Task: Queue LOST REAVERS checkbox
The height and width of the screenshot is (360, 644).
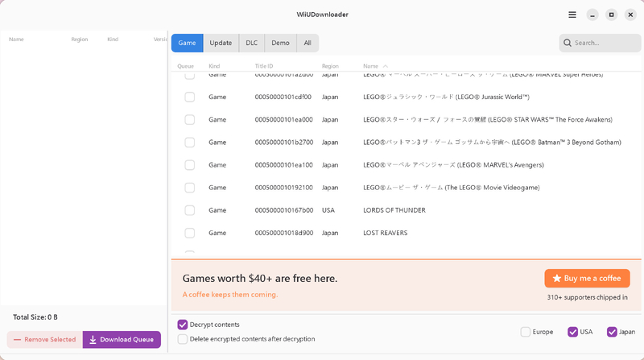Action: (x=189, y=233)
